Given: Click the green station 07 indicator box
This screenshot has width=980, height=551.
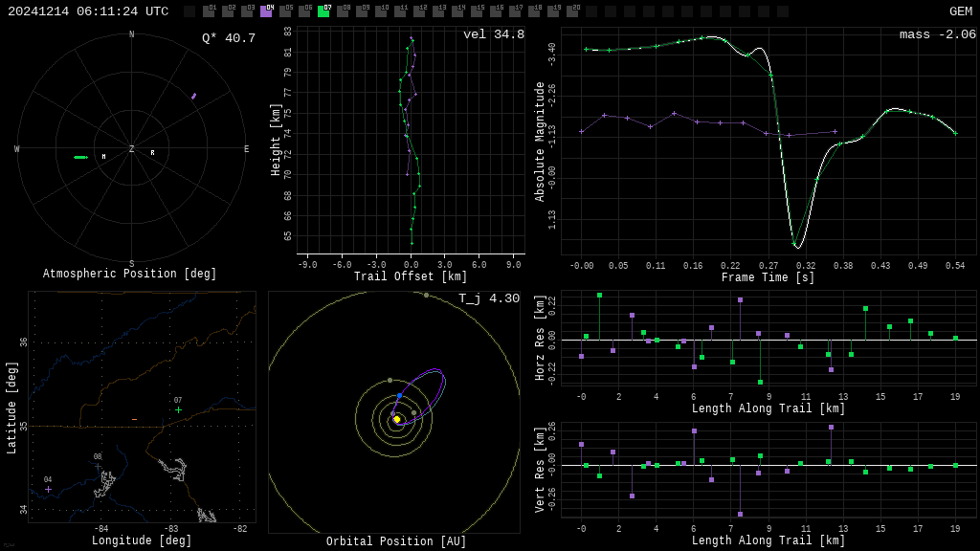Looking at the screenshot, I should point(323,11).
